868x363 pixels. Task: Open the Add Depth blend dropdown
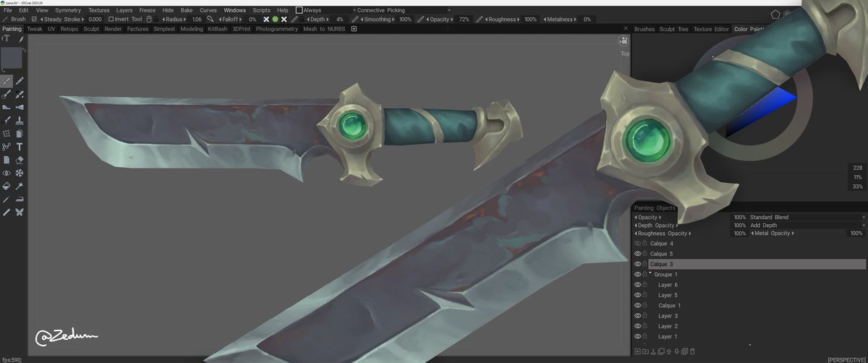(x=807, y=226)
